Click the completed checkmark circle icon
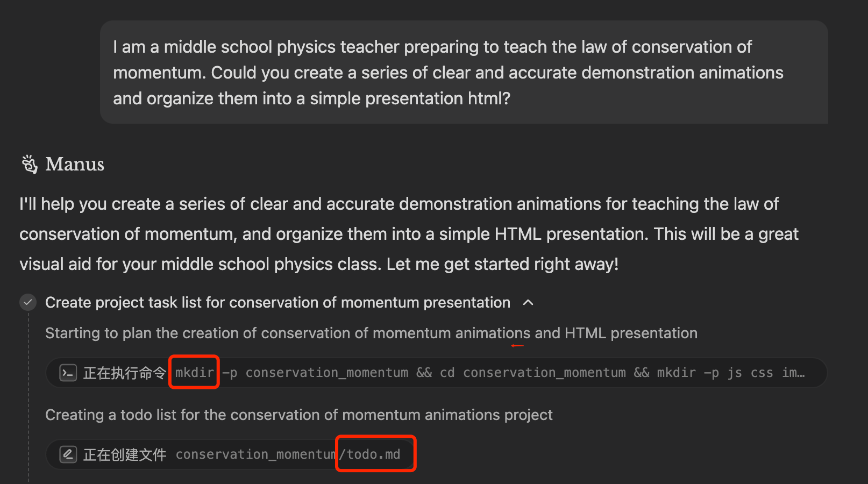The image size is (868, 484). click(x=28, y=302)
